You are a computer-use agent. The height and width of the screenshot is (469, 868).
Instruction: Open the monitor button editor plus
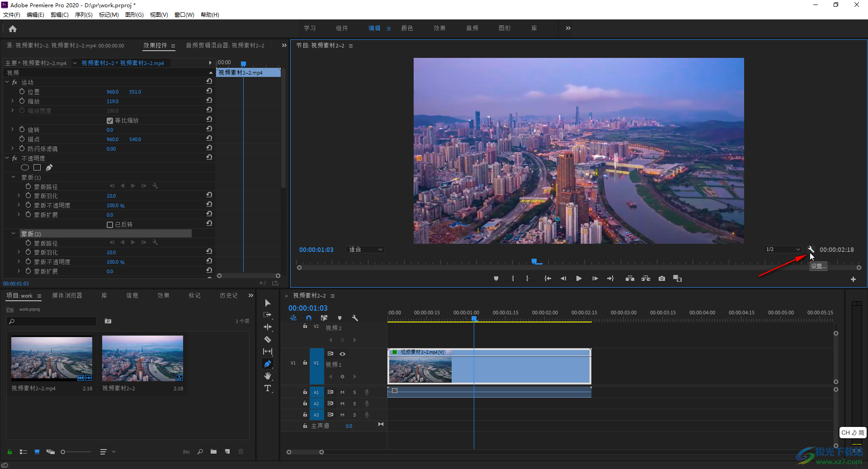(853, 280)
